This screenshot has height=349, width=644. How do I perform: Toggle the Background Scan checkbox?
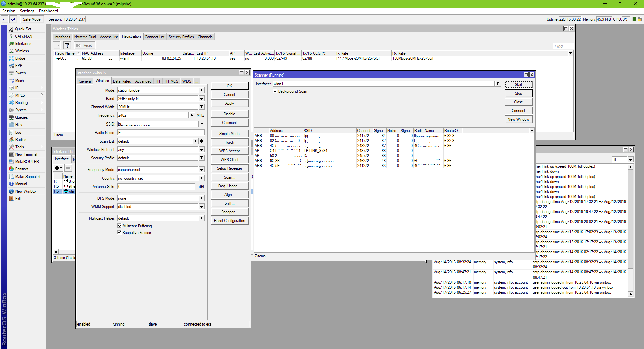tap(275, 91)
